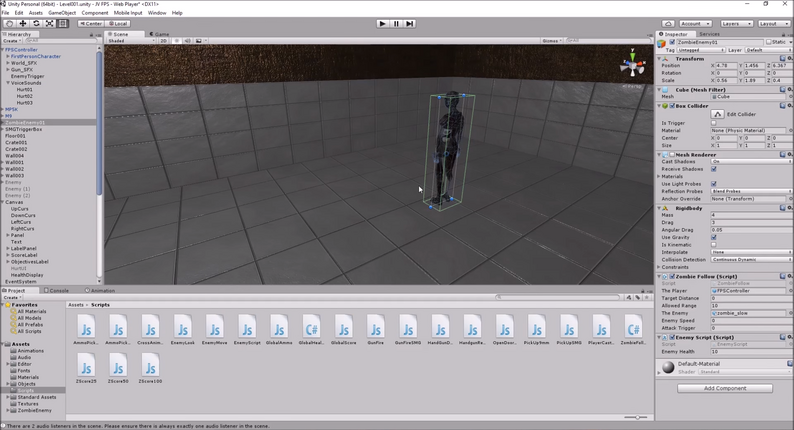Open Collision Detection dropdown
Viewport: 794px width, 430px height.
751,259
